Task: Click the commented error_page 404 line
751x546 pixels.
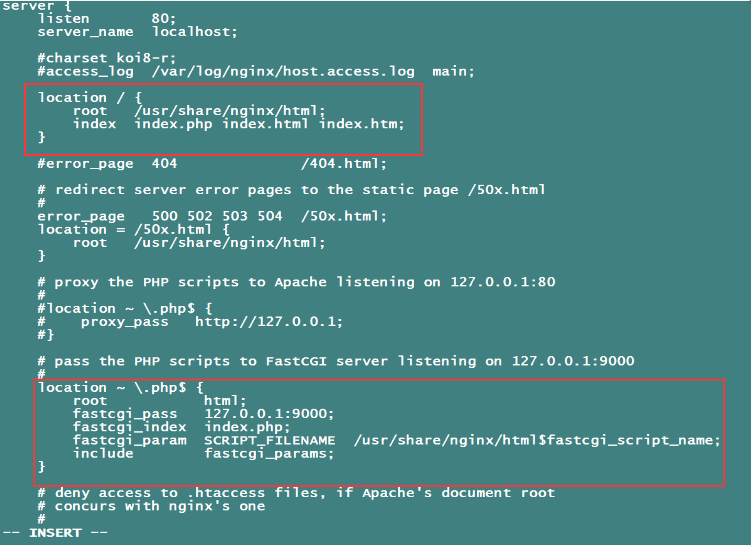Action: [212, 163]
